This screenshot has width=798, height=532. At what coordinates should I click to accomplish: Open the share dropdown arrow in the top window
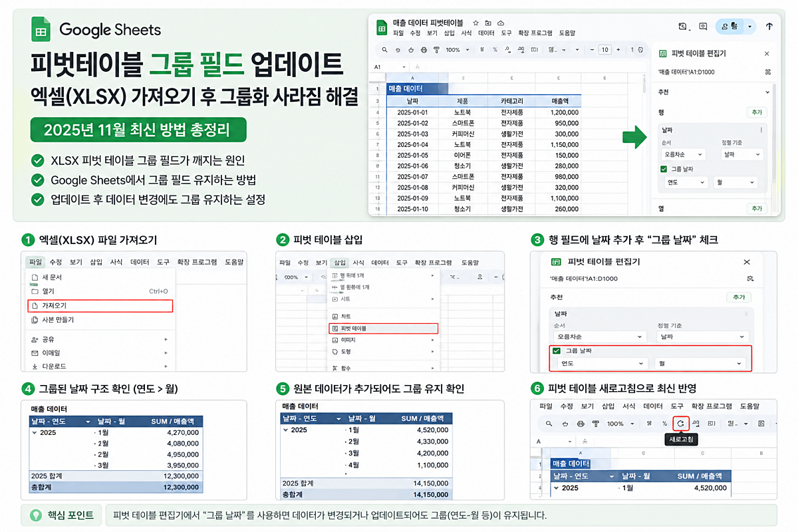(751, 27)
